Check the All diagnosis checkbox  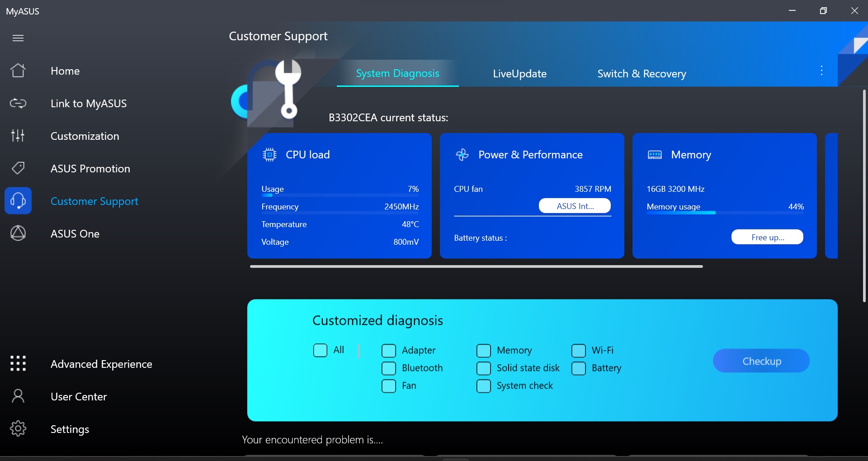320,350
